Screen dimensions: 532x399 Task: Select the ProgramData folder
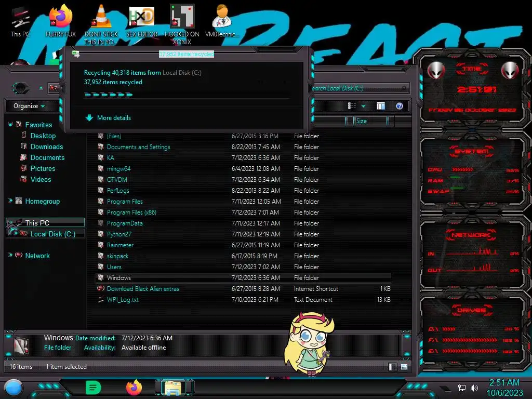243,223
